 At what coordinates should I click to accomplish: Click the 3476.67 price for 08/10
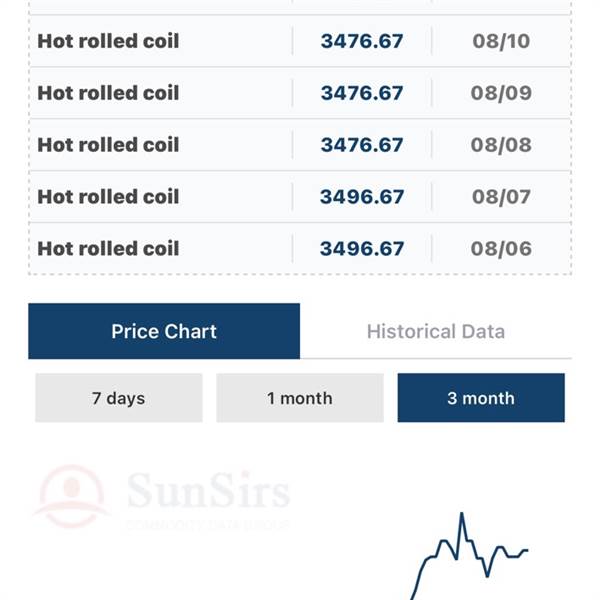[x=362, y=41]
